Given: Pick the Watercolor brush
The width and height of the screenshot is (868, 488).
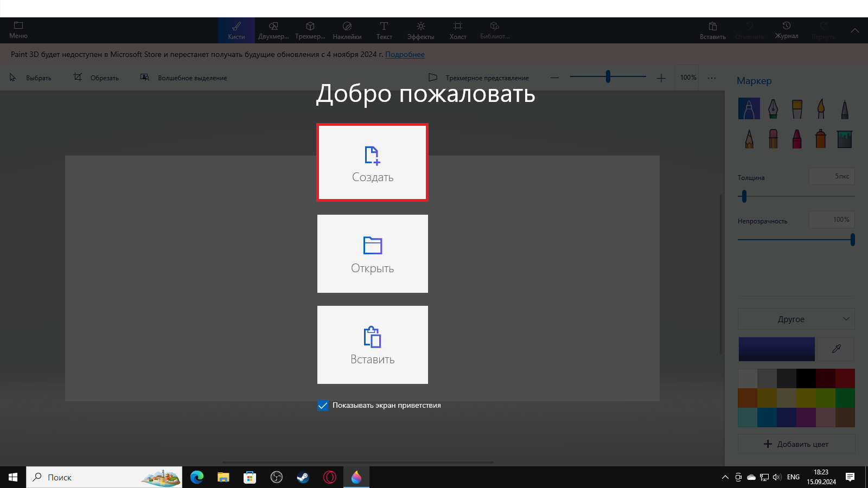Looking at the screenshot, I should tap(821, 108).
